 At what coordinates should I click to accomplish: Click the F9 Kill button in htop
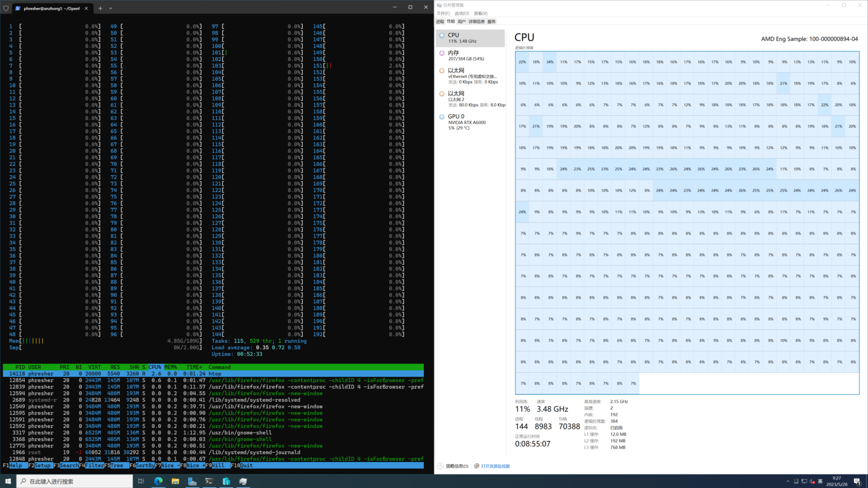[x=219, y=465]
